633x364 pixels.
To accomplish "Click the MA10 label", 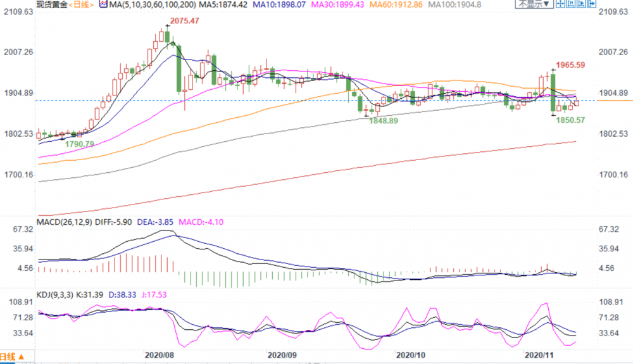I will [279, 5].
